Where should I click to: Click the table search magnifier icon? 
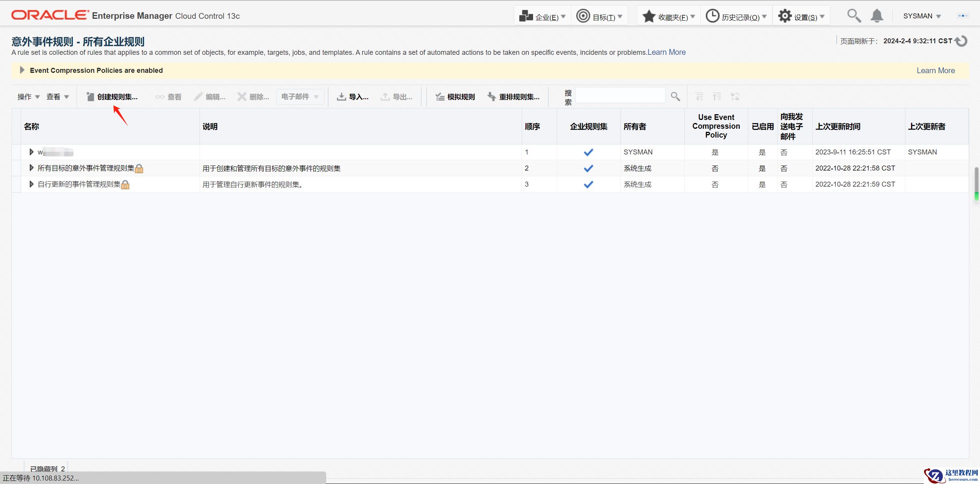[675, 97]
